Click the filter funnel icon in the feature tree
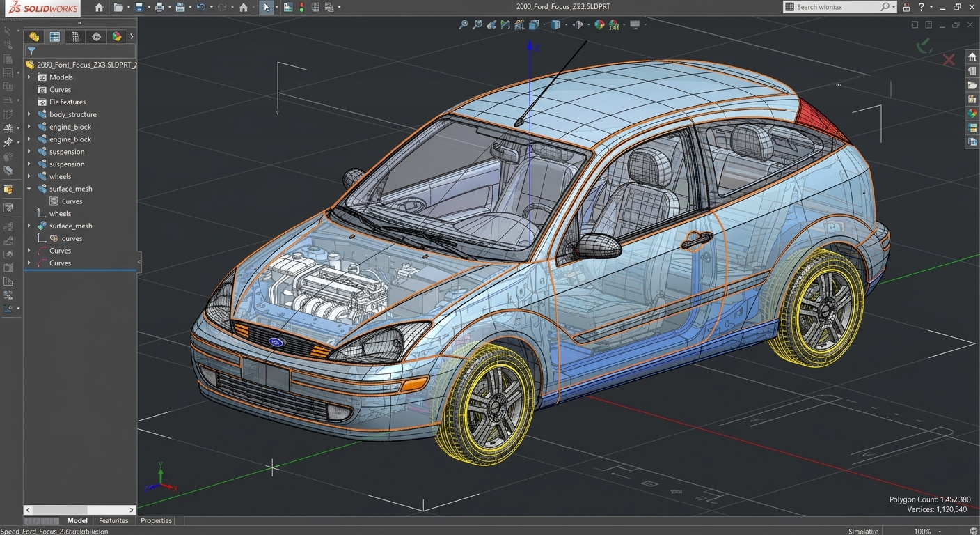Screen dimensions: 980x535 [x=31, y=51]
